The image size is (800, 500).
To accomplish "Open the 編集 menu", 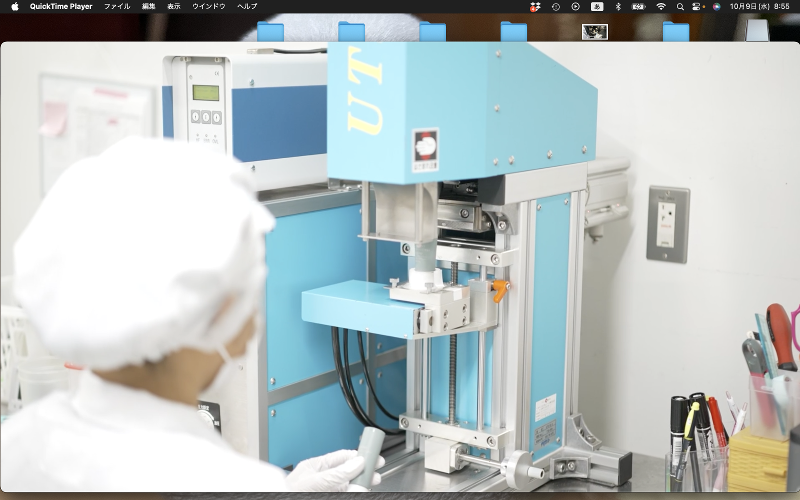I will pyautogui.click(x=149, y=6).
